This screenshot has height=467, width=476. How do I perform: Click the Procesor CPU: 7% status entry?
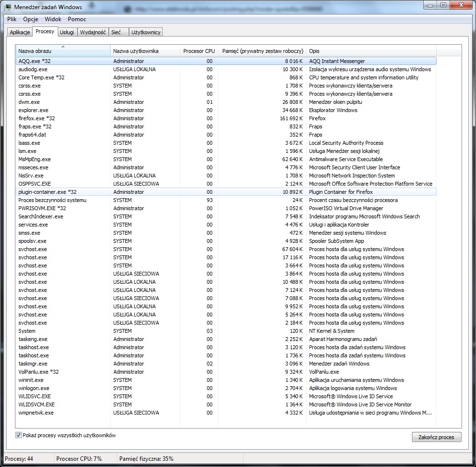[79, 459]
